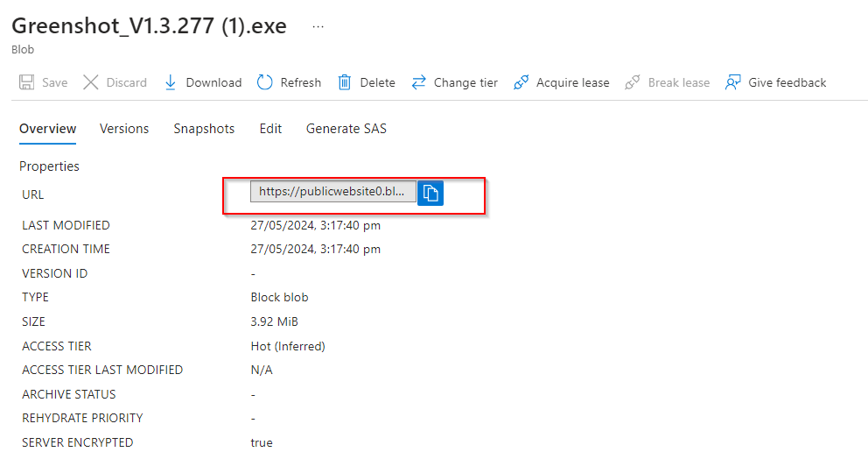Screen dimensions: 868x452
Task: Click the Change tier arrows icon
Action: point(418,82)
